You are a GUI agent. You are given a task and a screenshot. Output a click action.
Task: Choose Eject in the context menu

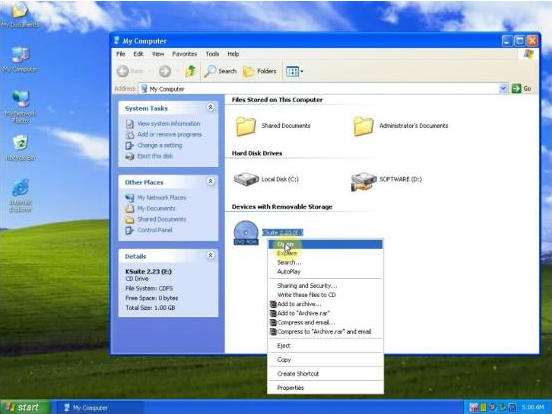pyautogui.click(x=325, y=345)
